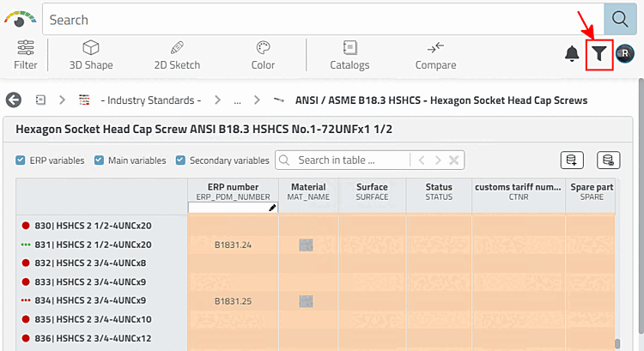The height and width of the screenshot is (351, 644).
Task: Open the Color search tool
Action: 263,54
